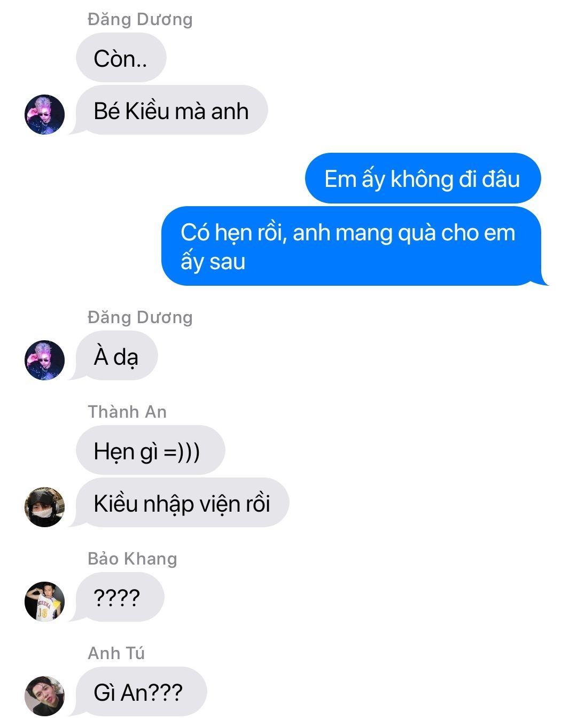The image size is (577, 728).
Task: Select the 'Bé Kiều mà anh' message
Action: click(171, 110)
